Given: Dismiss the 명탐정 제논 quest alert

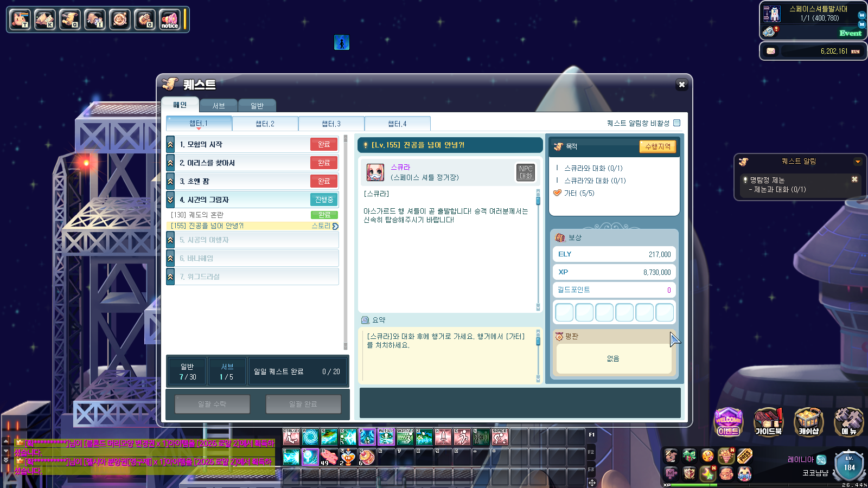Looking at the screenshot, I should coord(854,179).
